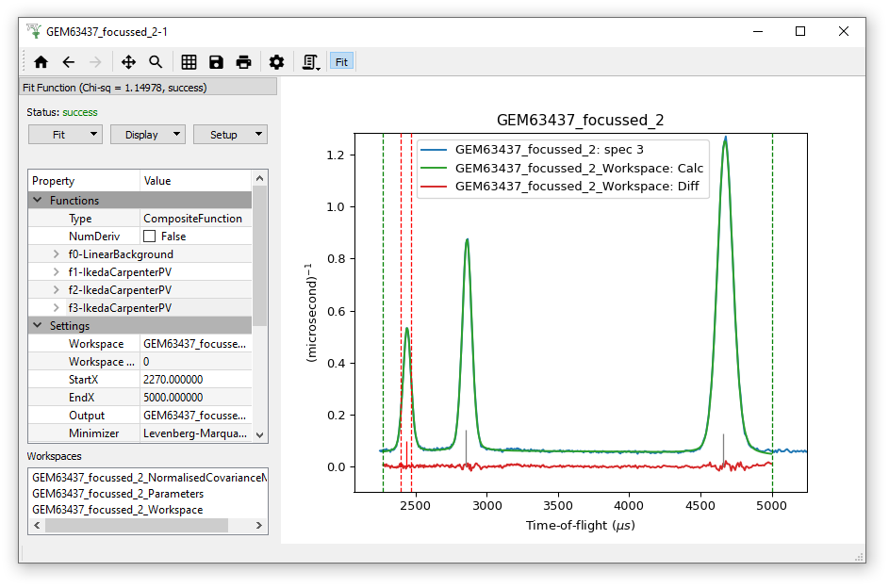Open the Fit dropdown button
Image resolution: width=889 pixels, height=588 pixels.
pyautogui.click(x=64, y=135)
